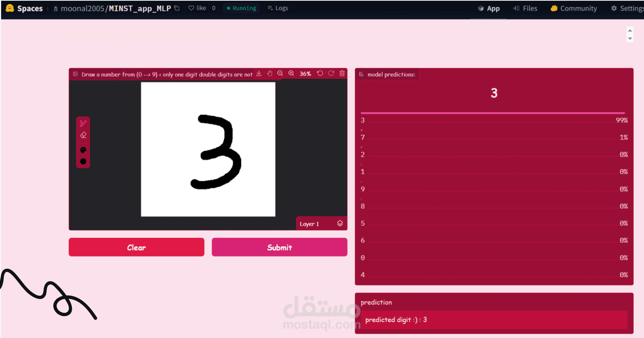Viewport: 644px width, 338px height.
Task: Submit the drawn digit
Action: pyautogui.click(x=280, y=247)
